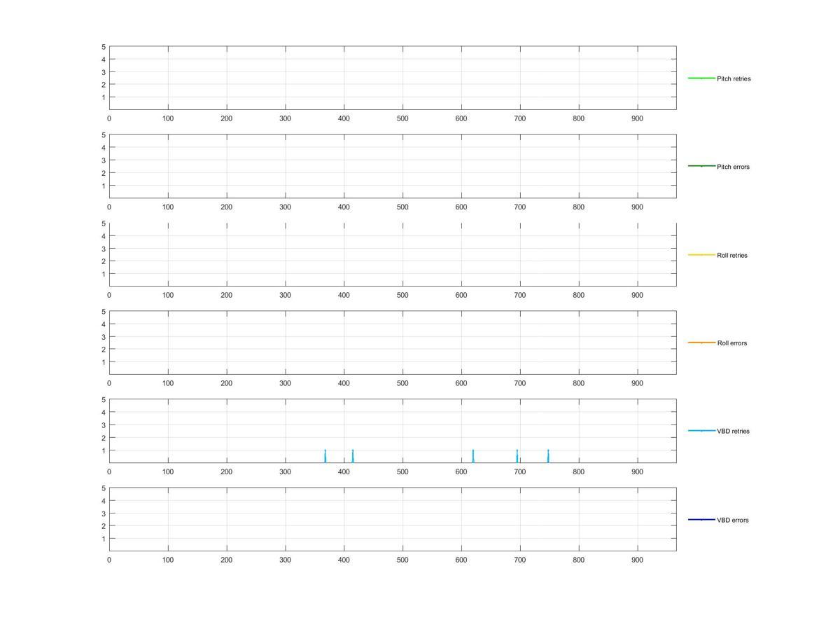Click the y-axis 3 label of Roll errors plot
Image resolution: width=840 pixels, height=620 pixels.
(104, 336)
